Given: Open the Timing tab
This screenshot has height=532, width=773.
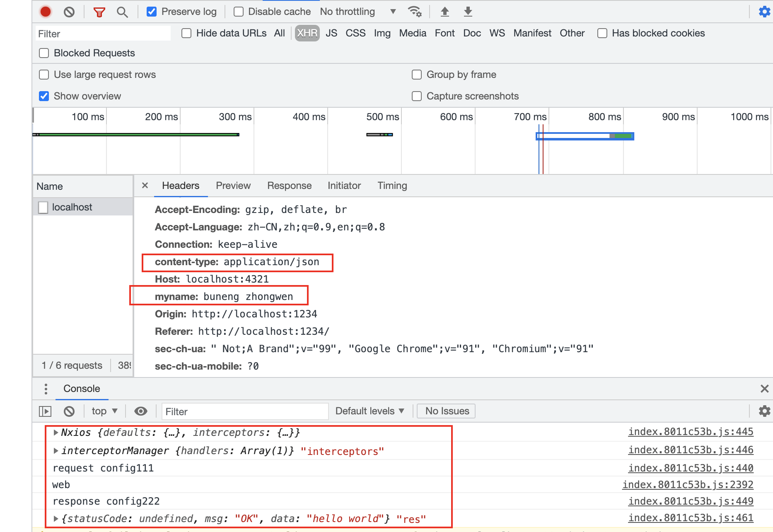Looking at the screenshot, I should (x=392, y=186).
